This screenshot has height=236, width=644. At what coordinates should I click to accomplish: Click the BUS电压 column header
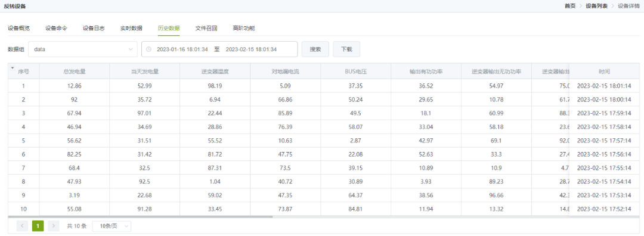pos(355,72)
